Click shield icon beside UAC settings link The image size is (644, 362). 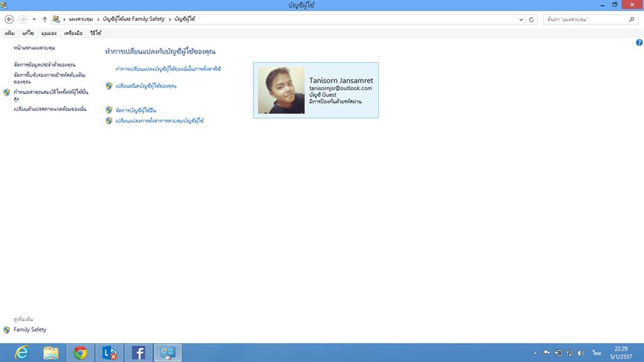[x=109, y=120]
